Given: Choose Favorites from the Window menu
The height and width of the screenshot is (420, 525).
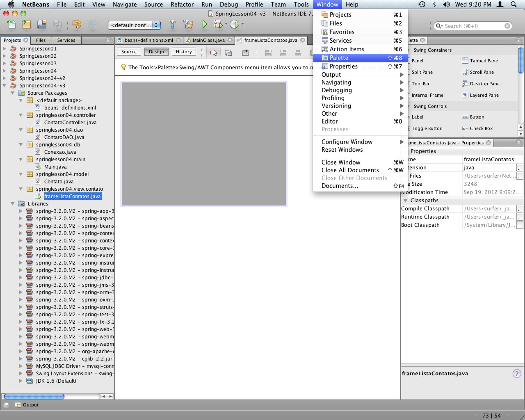Looking at the screenshot, I should (361, 32).
